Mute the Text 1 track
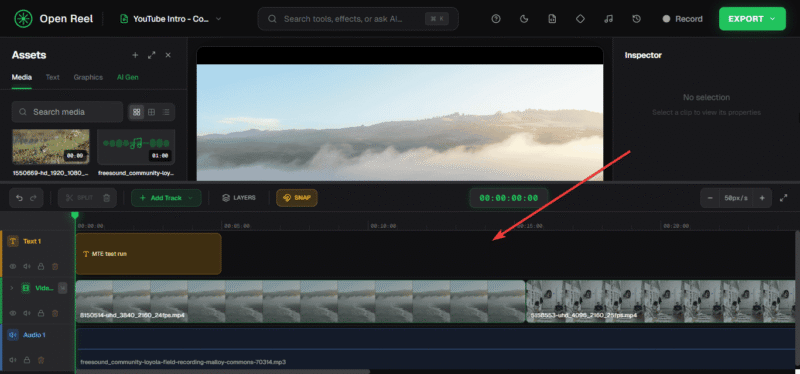Viewport: 800px width, 374px height. (27, 266)
